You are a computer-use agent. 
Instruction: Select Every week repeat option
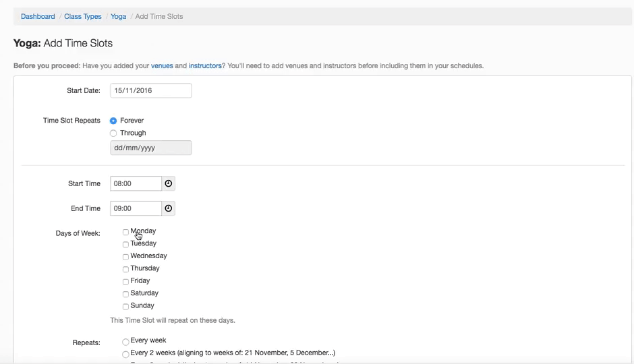click(125, 342)
